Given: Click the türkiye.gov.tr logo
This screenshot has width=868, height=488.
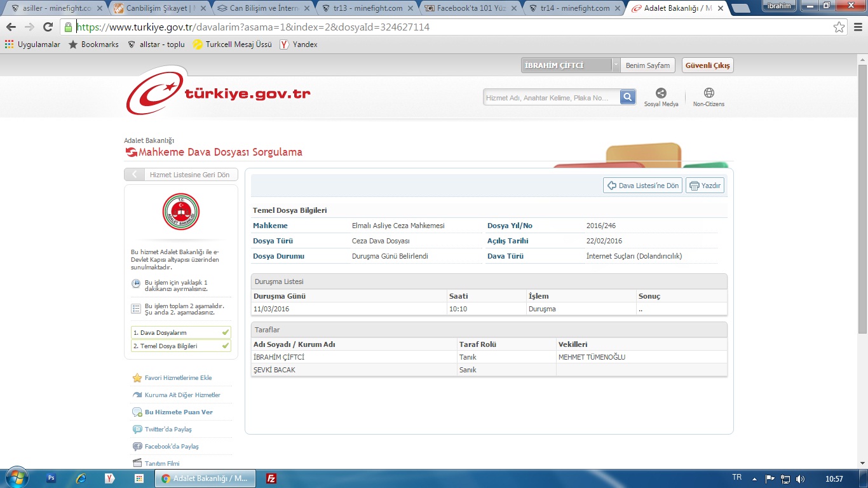Looking at the screenshot, I should tap(219, 94).
